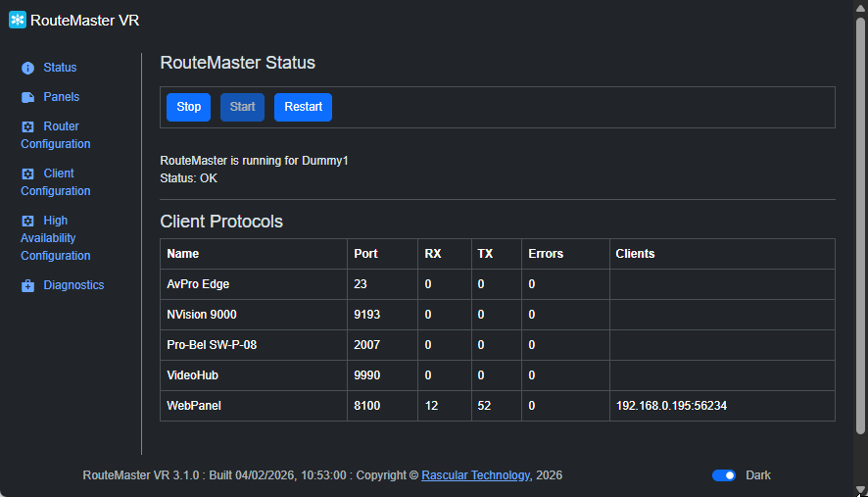
Task: Click port value 2007
Action: click(x=367, y=345)
